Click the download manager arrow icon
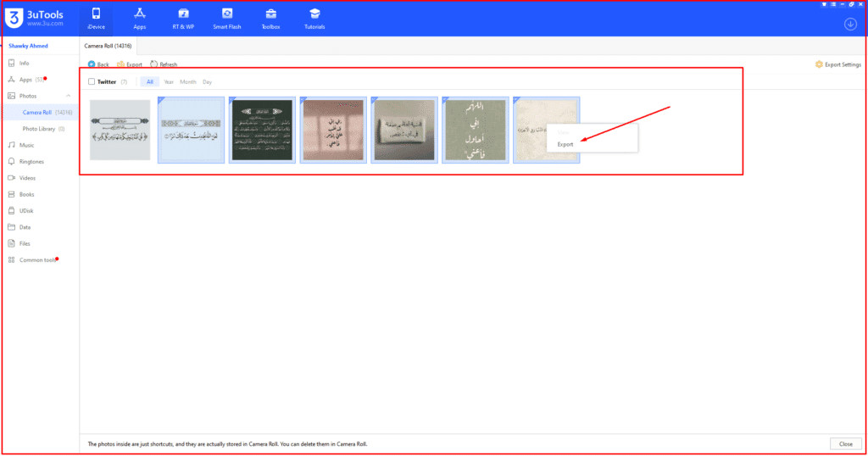The height and width of the screenshot is (456, 868). click(850, 24)
